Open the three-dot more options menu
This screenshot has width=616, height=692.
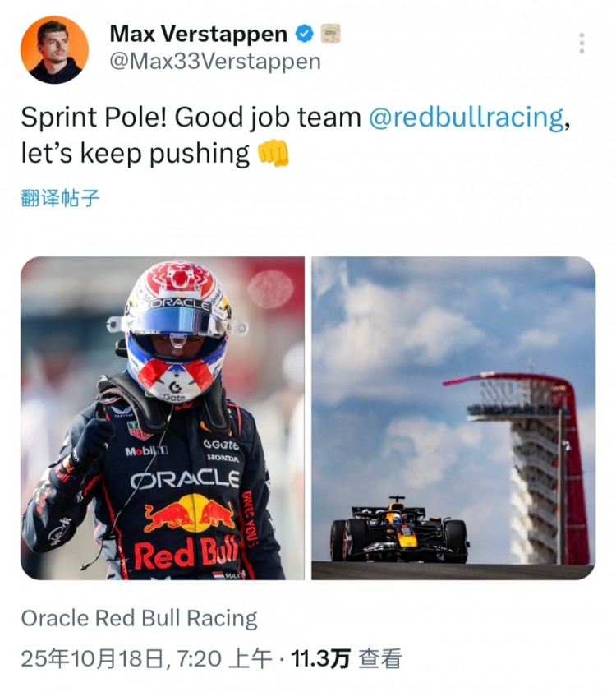click(x=582, y=44)
